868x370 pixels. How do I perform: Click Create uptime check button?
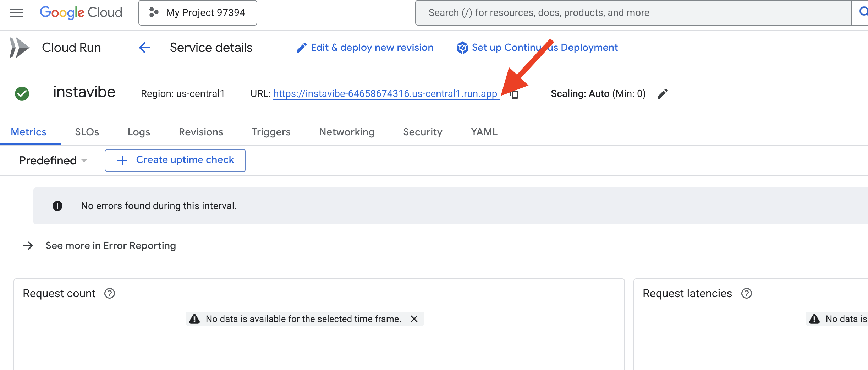(x=175, y=160)
